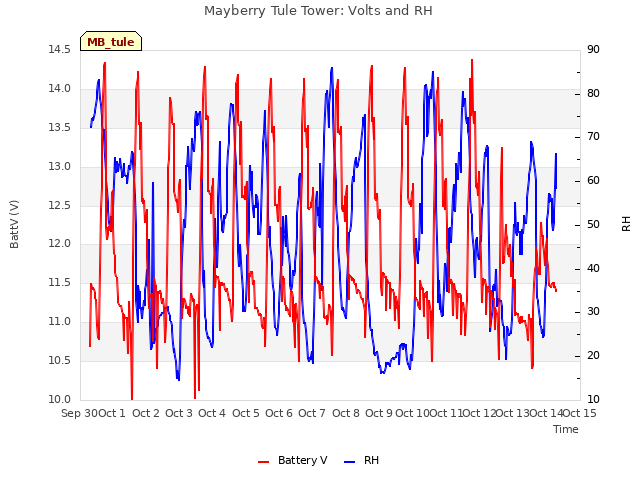
Task: Click the Oct 8 date label
Action: (x=346, y=413)
